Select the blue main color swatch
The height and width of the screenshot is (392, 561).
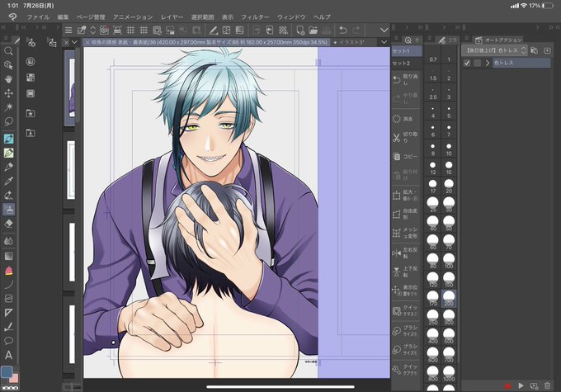tap(7, 371)
